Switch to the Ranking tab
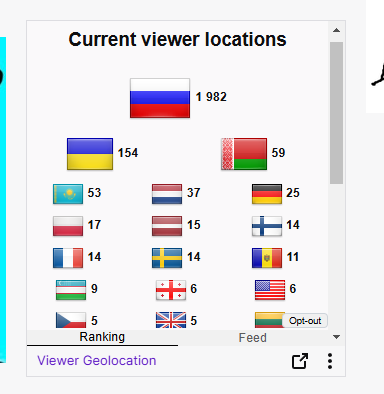The width and height of the screenshot is (384, 394). tap(102, 337)
